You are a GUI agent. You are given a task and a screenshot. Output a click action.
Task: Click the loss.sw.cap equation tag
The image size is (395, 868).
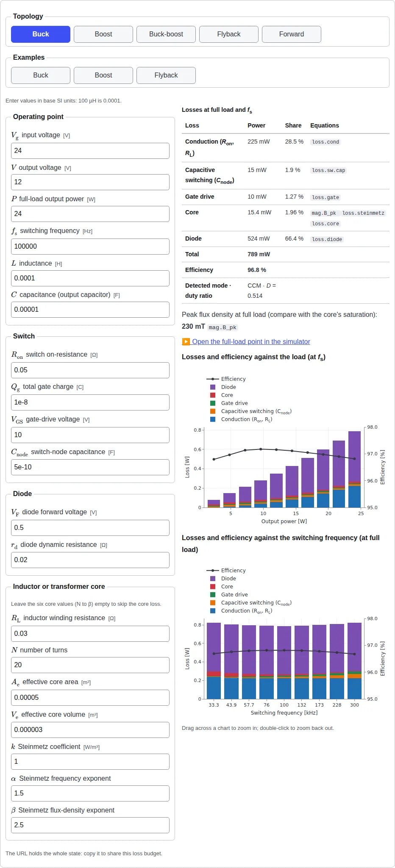[328, 170]
